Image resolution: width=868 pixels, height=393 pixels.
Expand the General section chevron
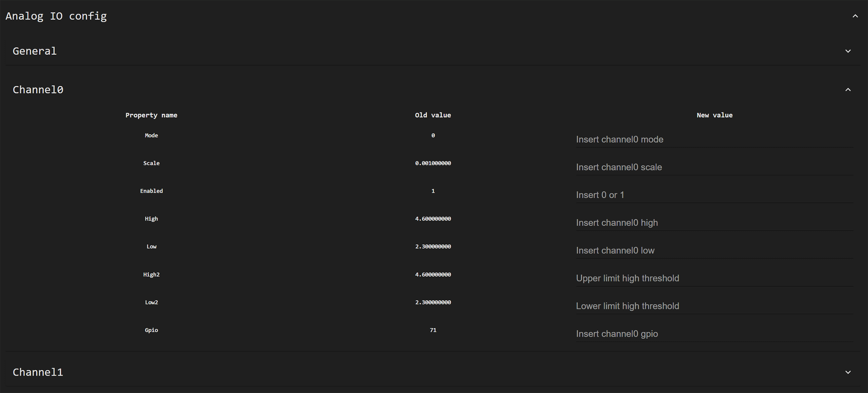click(x=848, y=51)
